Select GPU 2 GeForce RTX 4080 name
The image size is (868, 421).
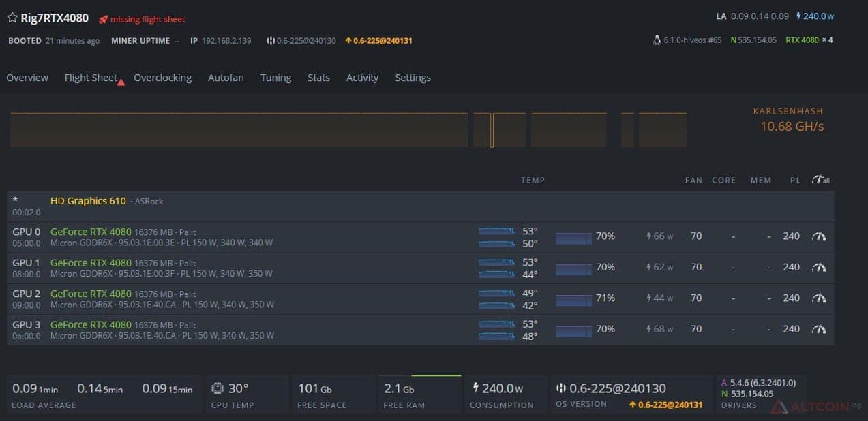click(x=91, y=294)
